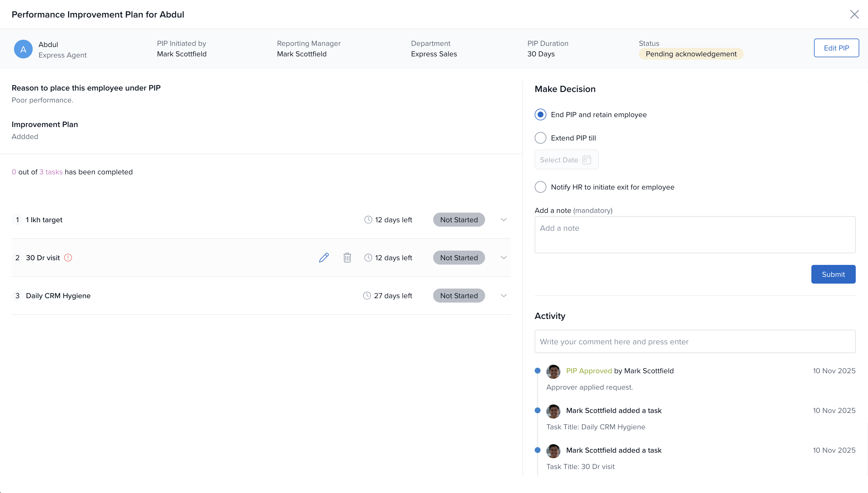Click the Edit PIP button
This screenshot has height=493, width=868.
[836, 48]
